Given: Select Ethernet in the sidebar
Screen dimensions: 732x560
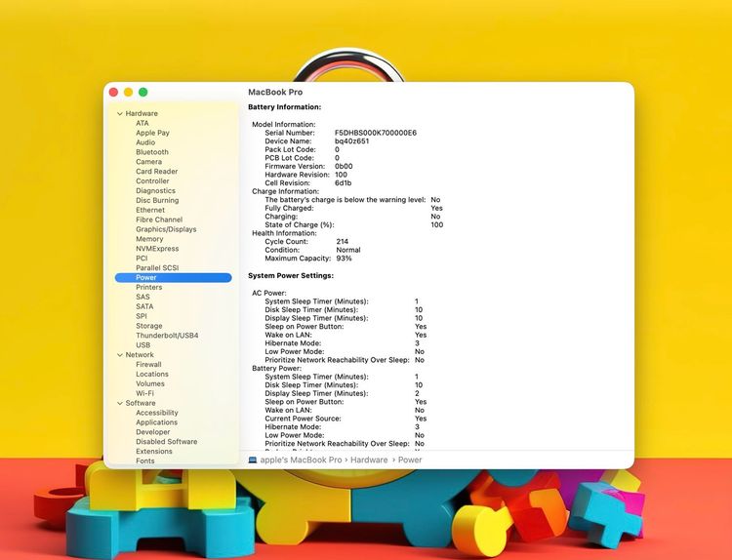Looking at the screenshot, I should pos(150,210).
